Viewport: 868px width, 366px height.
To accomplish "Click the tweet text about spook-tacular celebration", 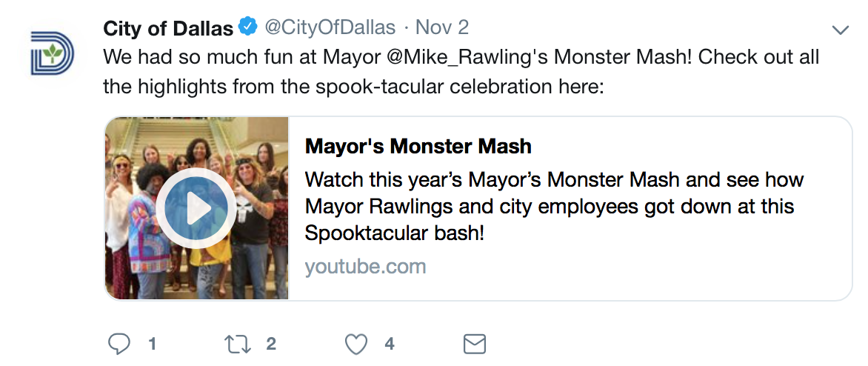I will pos(354,86).
